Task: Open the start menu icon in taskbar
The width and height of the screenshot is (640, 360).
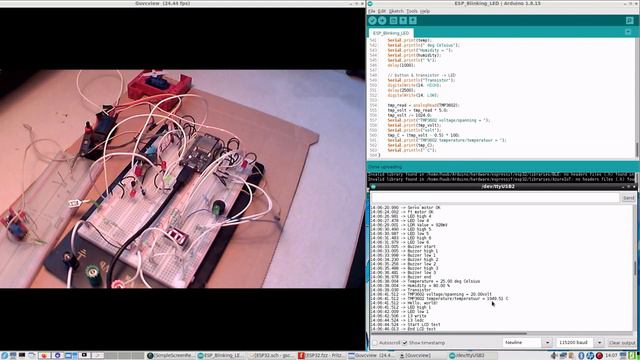Action: coord(4,356)
